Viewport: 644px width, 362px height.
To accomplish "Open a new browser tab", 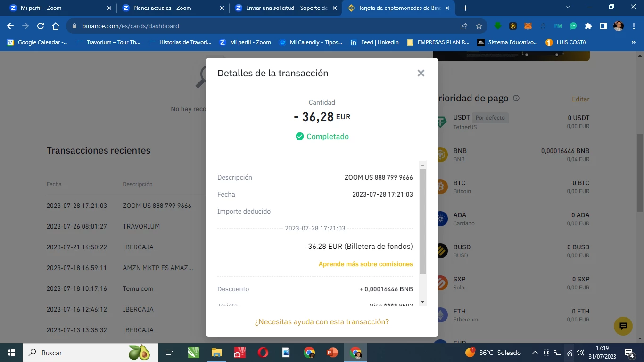I will [x=465, y=8].
